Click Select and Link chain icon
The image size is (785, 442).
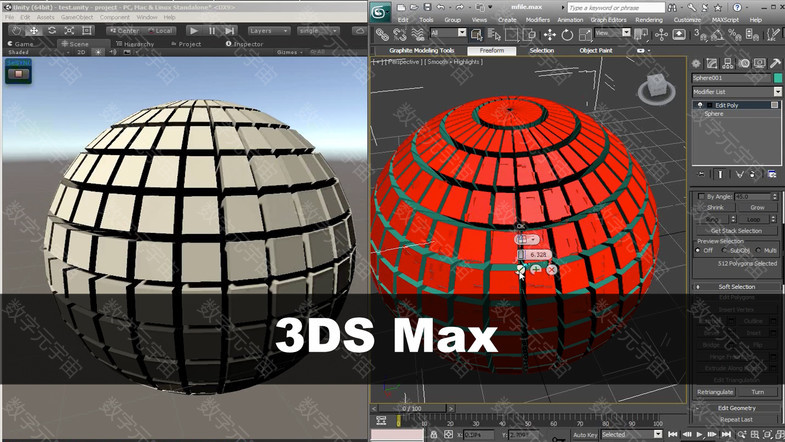pyautogui.click(x=382, y=34)
